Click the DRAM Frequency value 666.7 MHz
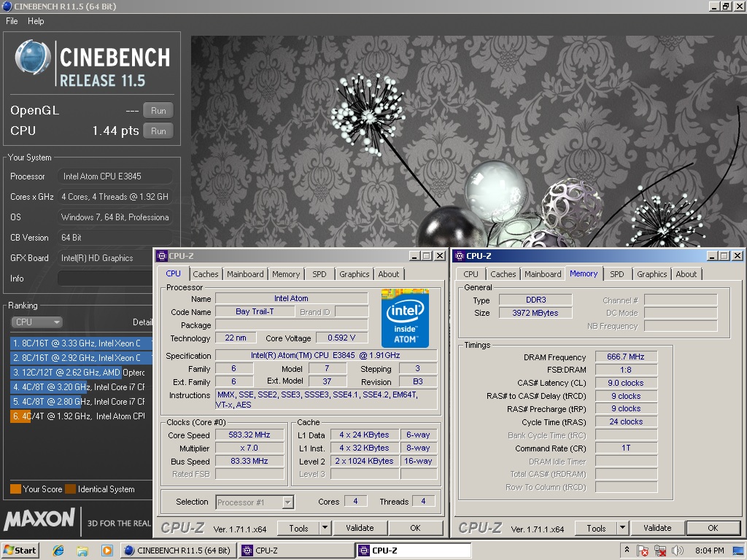Viewport: 747px width, 560px height. 625,357
